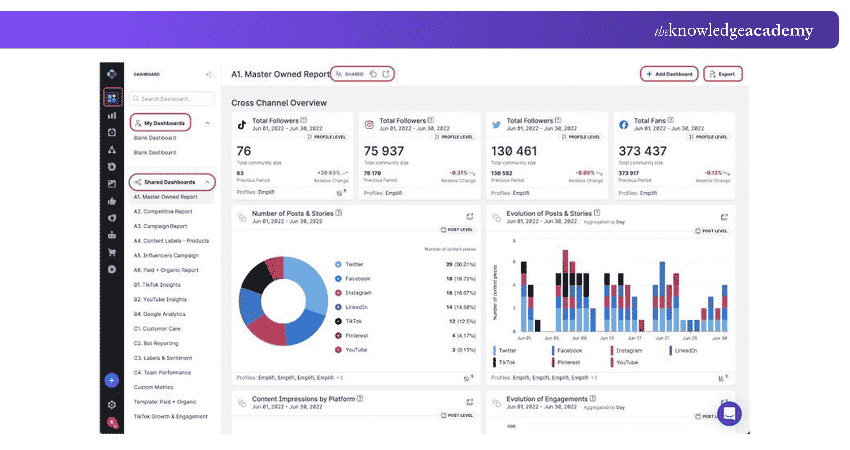The height and width of the screenshot is (450, 850).
Task: Open the chat support bubble icon
Action: point(730,414)
